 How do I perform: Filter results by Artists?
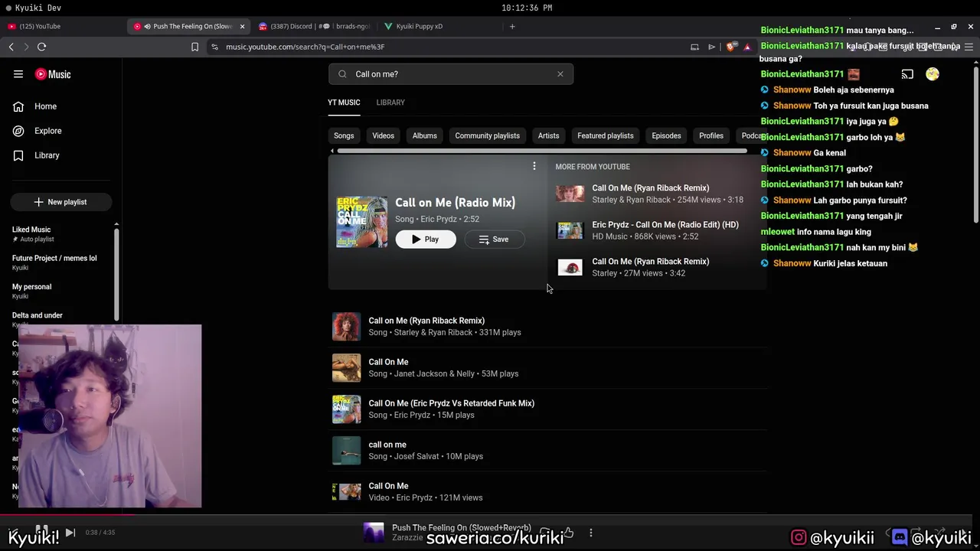(x=549, y=135)
